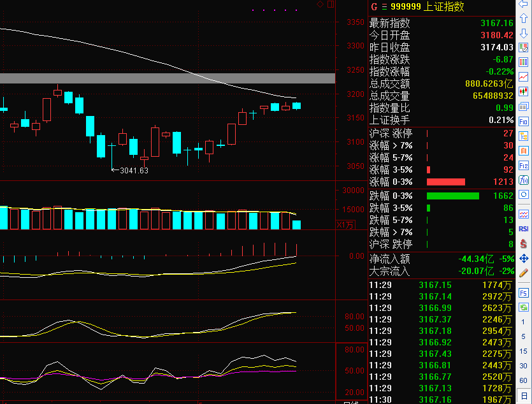Screen dimensions: 532x404
Task: Select the line trend chart icon
Action: (524, 76)
